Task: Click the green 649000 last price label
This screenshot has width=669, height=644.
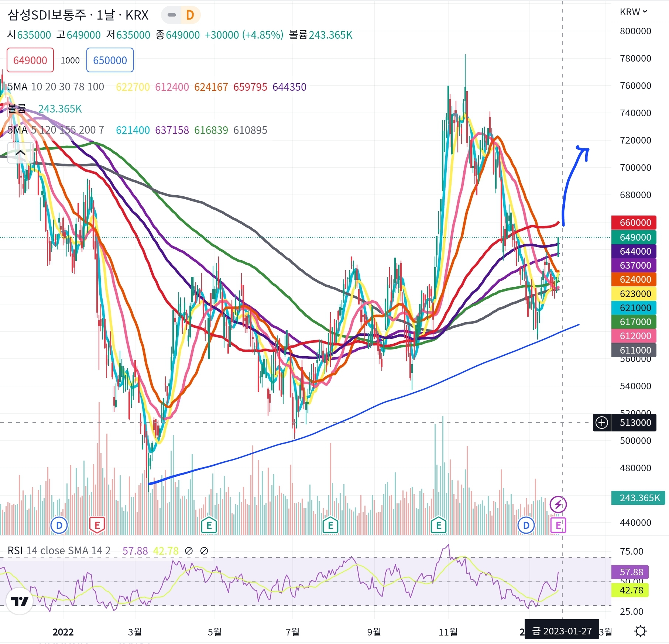Action: (x=634, y=237)
